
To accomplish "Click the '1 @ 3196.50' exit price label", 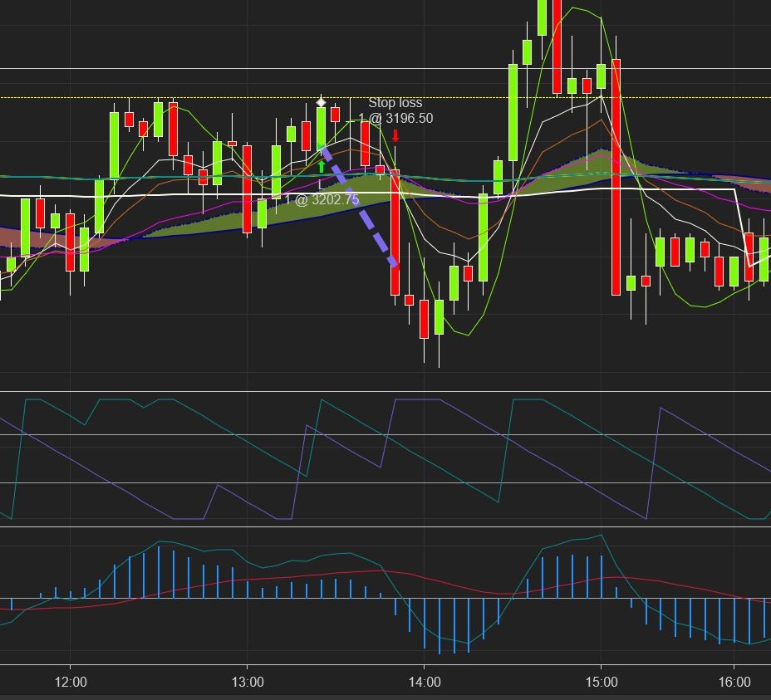I will point(395,119).
